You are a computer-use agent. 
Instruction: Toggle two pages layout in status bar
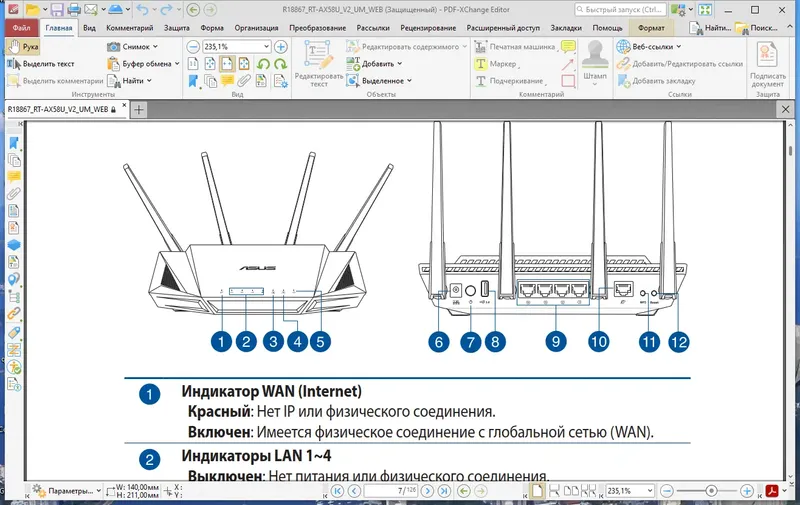click(571, 491)
